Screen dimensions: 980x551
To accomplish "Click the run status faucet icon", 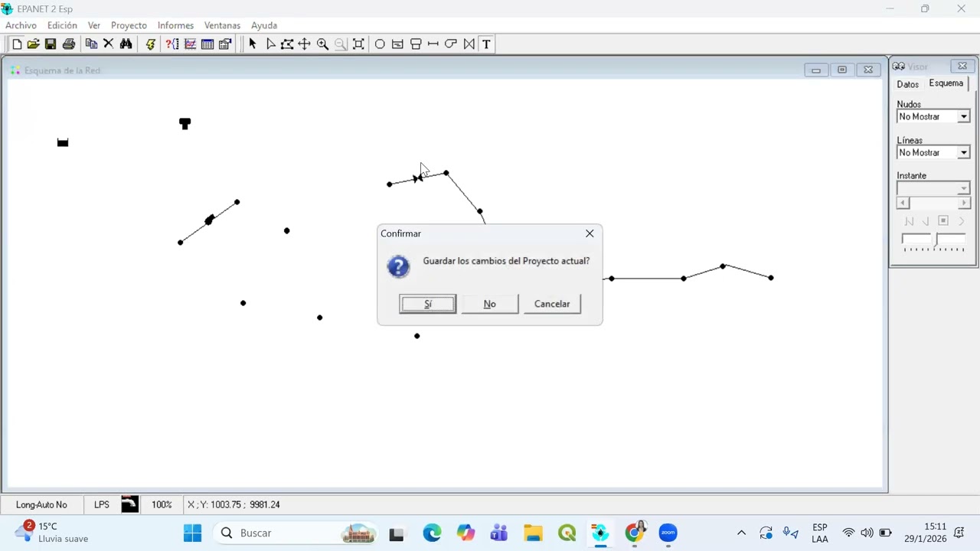I will coord(129,504).
